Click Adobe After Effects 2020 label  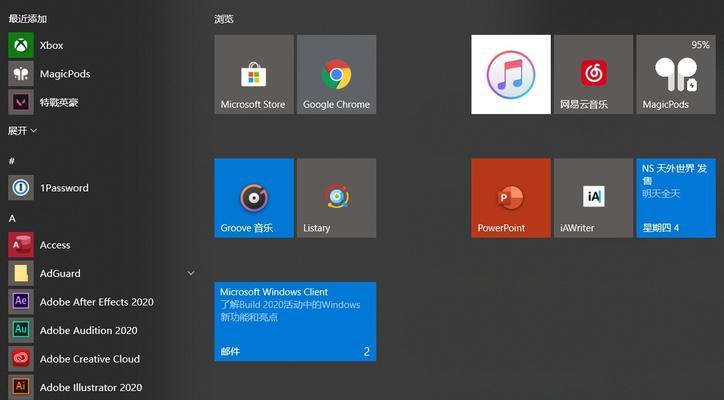pos(97,302)
